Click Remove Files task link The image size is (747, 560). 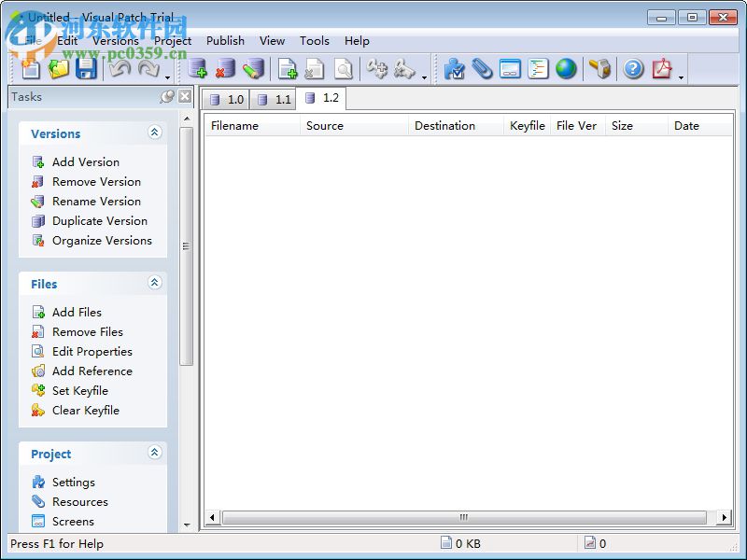[88, 332]
